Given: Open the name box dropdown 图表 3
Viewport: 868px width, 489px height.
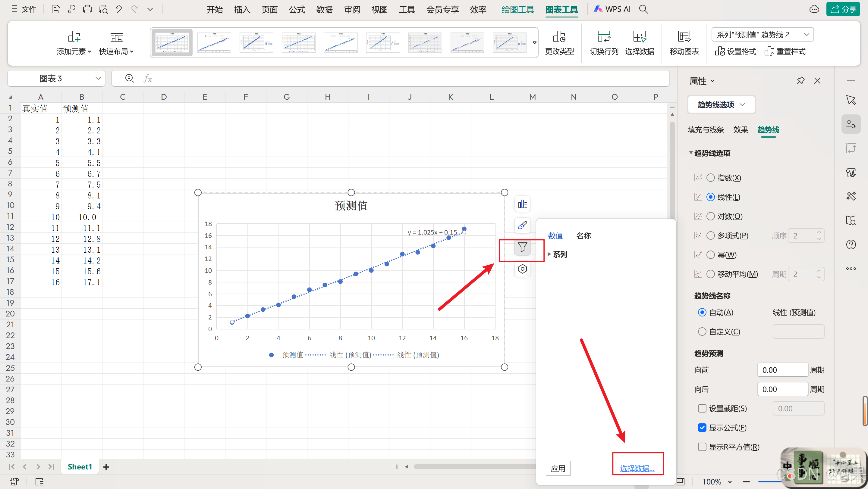Looking at the screenshot, I should (98, 78).
